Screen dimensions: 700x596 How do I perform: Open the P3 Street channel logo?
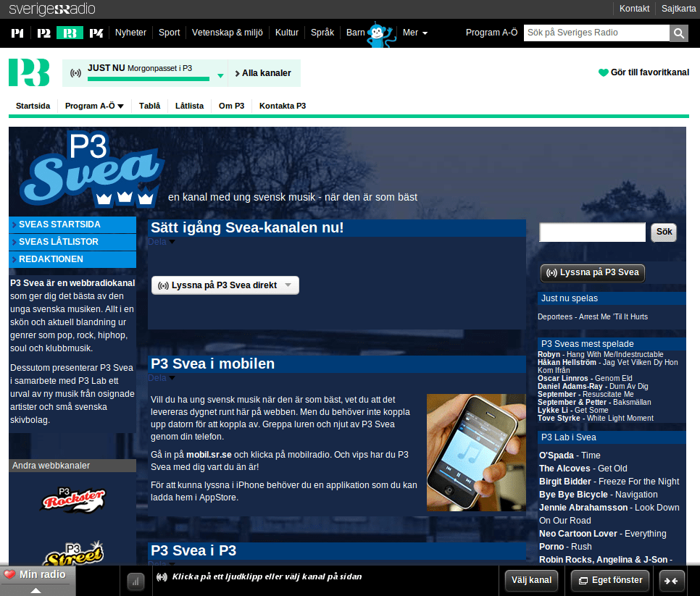tap(73, 553)
